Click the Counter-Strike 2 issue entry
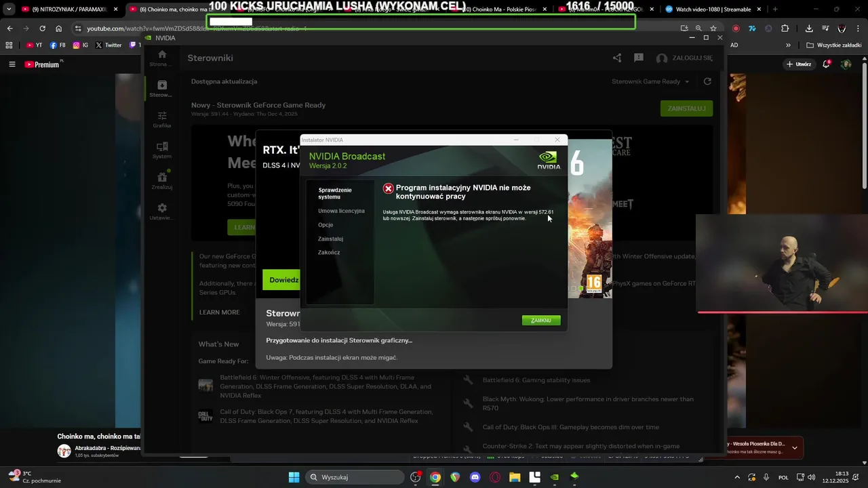Image resolution: width=868 pixels, height=488 pixels. 581,446
